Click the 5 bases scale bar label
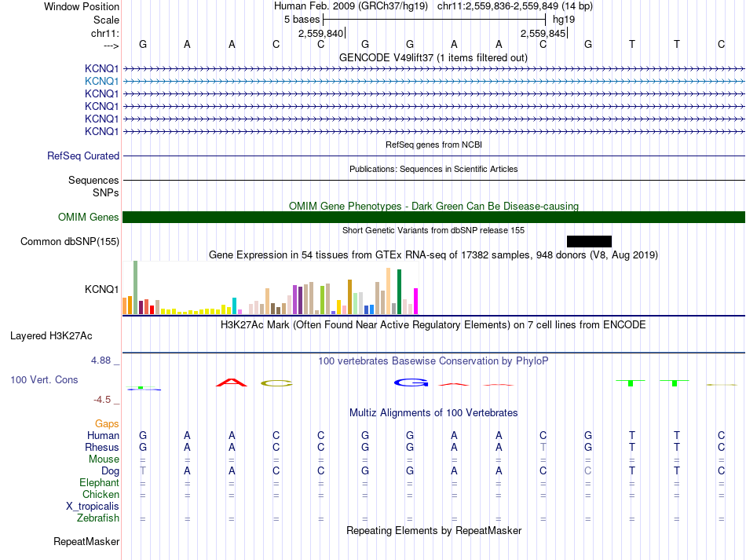 pyautogui.click(x=302, y=20)
